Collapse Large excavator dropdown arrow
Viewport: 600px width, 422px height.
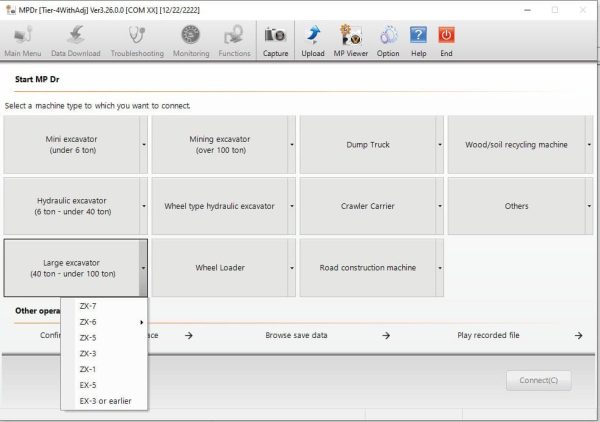tap(143, 268)
